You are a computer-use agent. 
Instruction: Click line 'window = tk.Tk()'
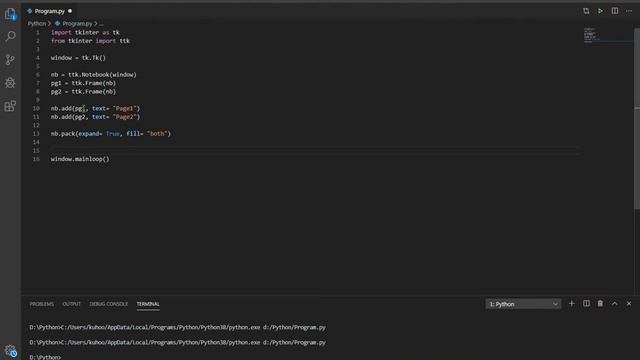pos(78,58)
